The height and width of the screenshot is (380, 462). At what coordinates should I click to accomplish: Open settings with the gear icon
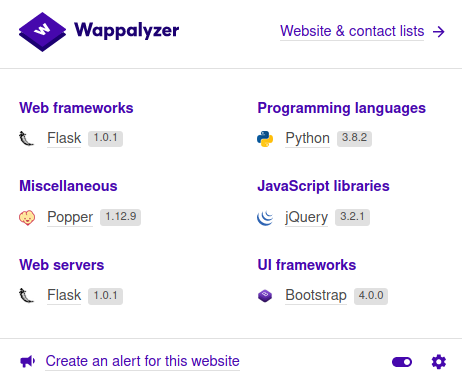(x=439, y=362)
